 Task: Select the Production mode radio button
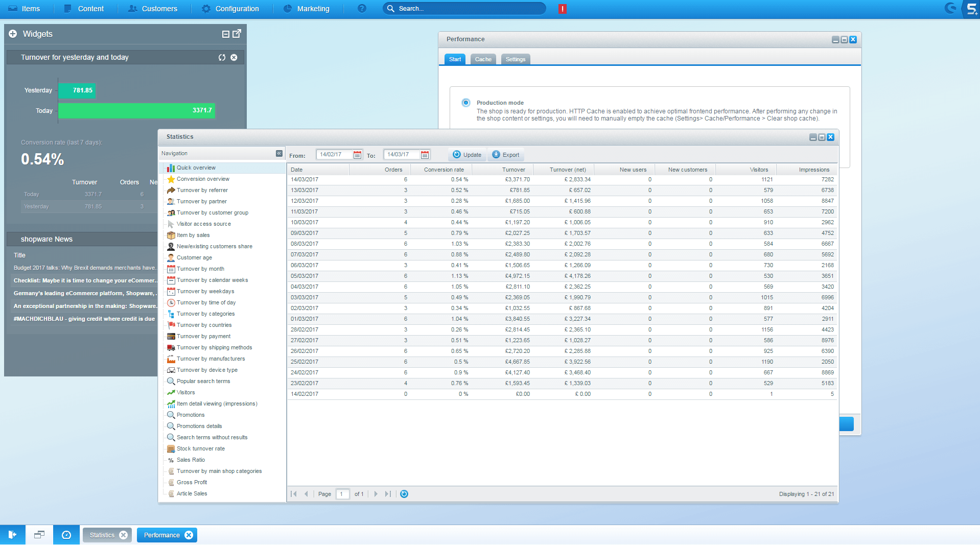[x=465, y=103]
